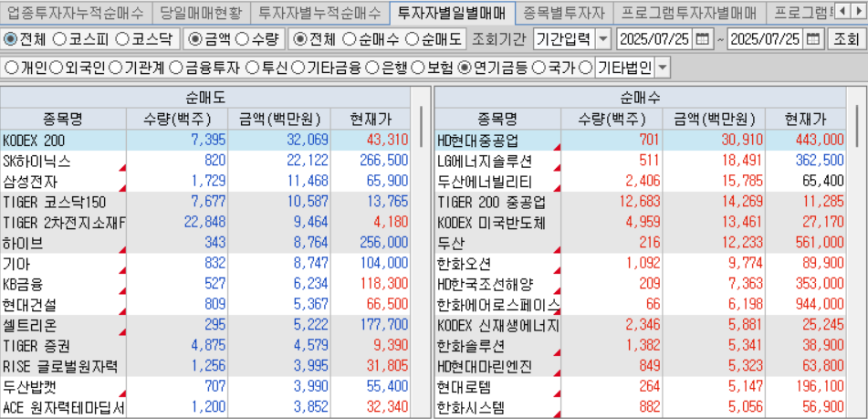The width and height of the screenshot is (868, 419).
Task: Select the 전체 market radio button
Action: pos(11,38)
